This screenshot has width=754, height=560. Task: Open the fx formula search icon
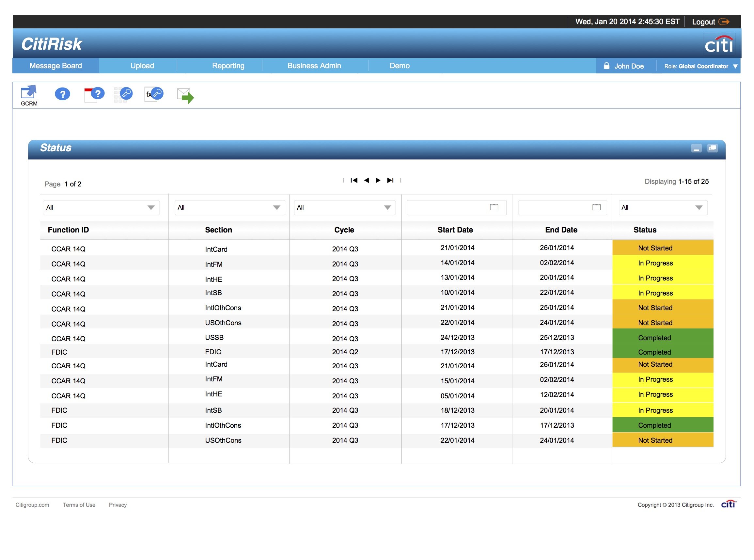154,94
